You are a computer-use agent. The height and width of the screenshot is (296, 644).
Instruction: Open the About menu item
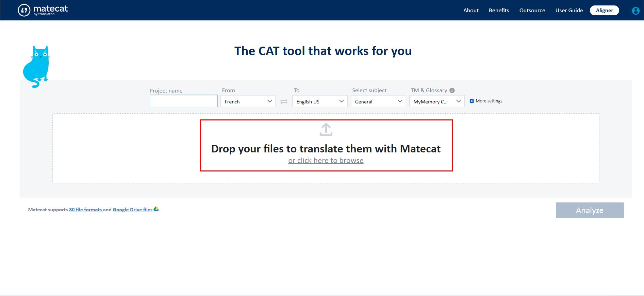(471, 11)
